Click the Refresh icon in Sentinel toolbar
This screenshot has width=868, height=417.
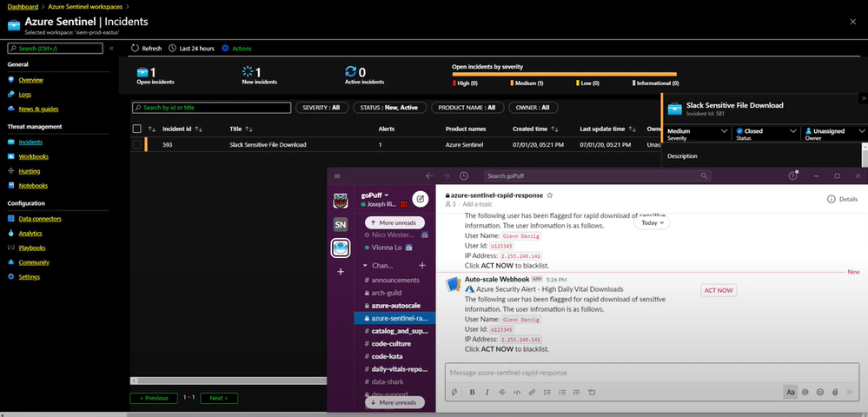[x=135, y=48]
